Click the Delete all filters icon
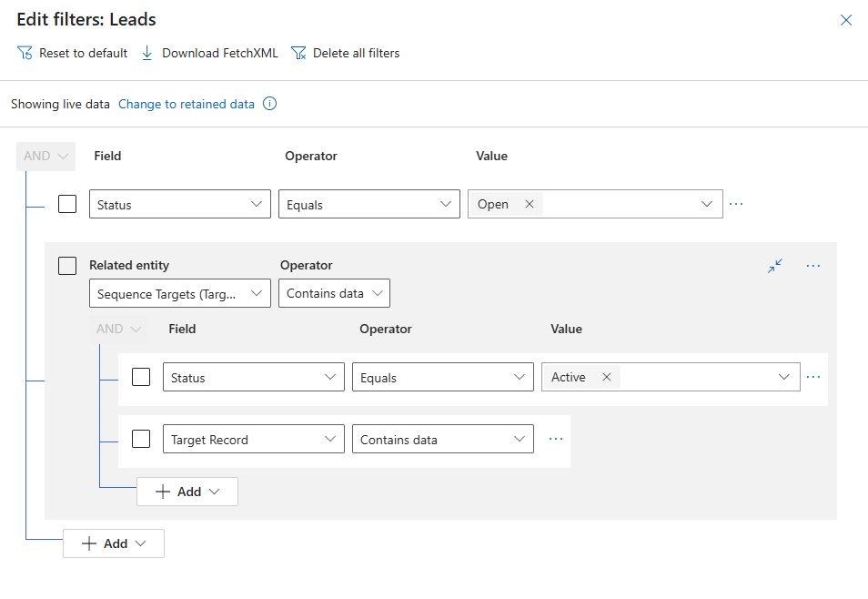The image size is (868, 599). point(298,53)
